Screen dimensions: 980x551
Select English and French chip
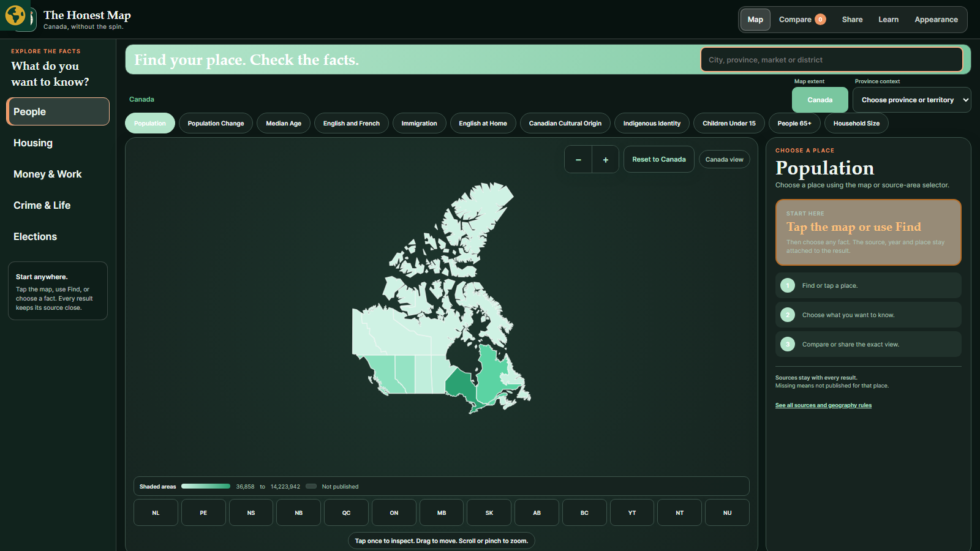click(352, 123)
